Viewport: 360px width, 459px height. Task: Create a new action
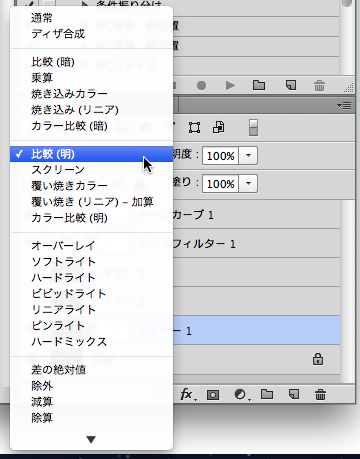tap(291, 85)
